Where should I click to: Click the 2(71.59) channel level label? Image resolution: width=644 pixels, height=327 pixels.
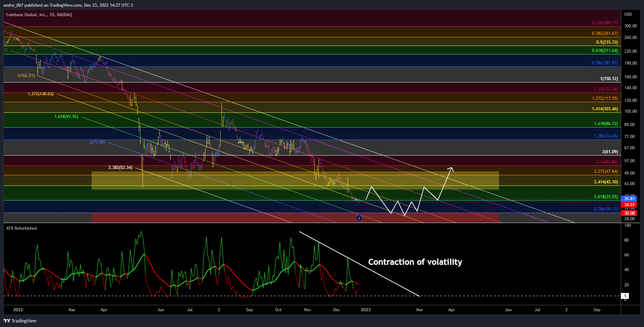tap(97, 142)
